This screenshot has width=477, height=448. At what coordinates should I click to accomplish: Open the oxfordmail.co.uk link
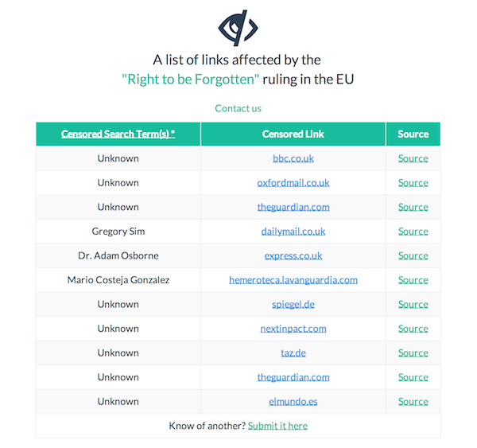pos(293,183)
